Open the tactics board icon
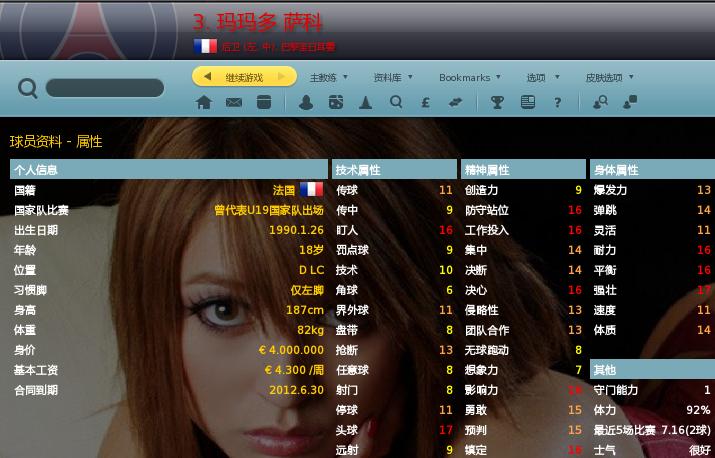This screenshot has width=715, height=458. [336, 102]
